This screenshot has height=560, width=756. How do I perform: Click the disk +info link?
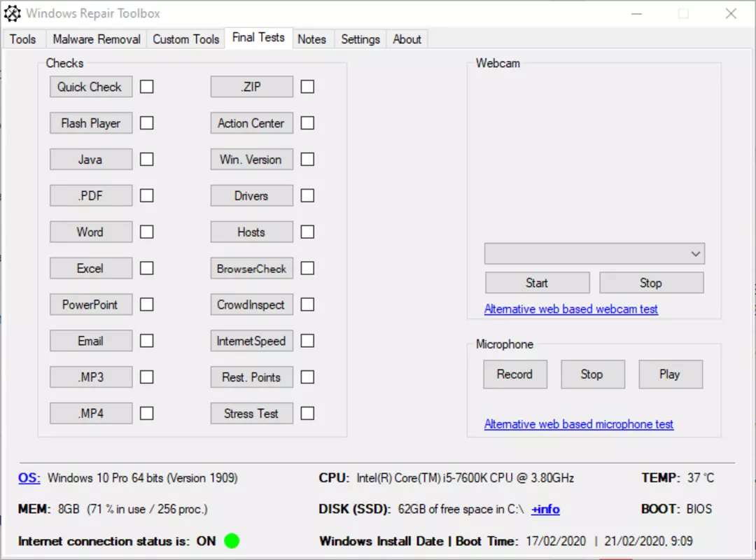(545, 510)
